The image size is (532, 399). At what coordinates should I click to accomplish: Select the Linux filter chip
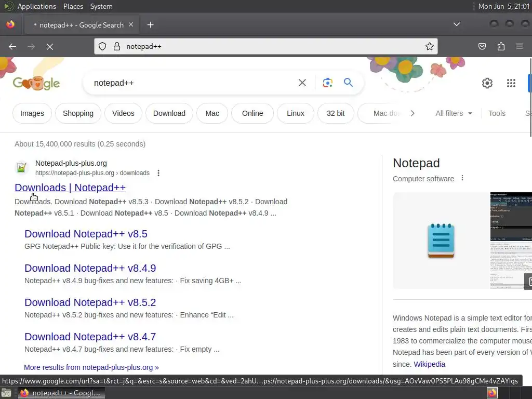click(x=296, y=113)
